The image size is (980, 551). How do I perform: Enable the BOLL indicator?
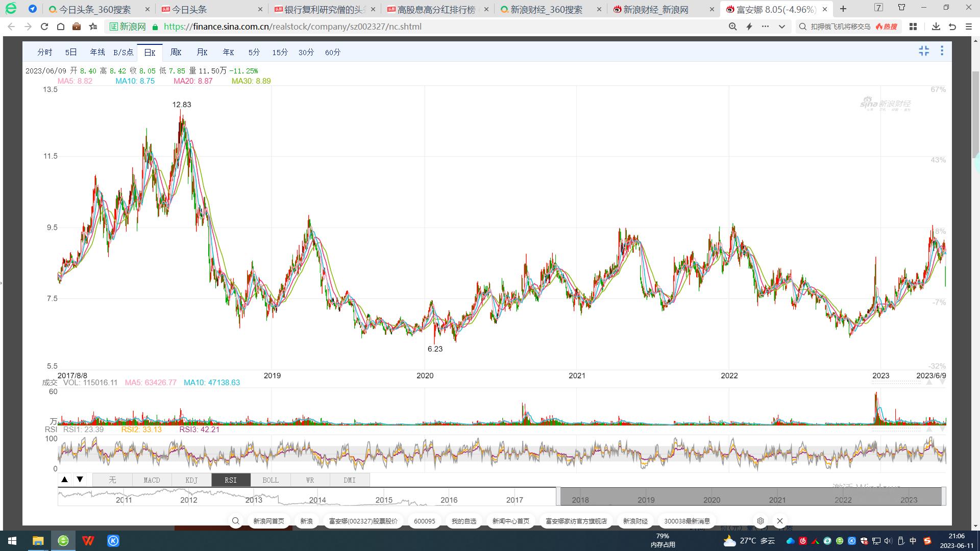[271, 480]
